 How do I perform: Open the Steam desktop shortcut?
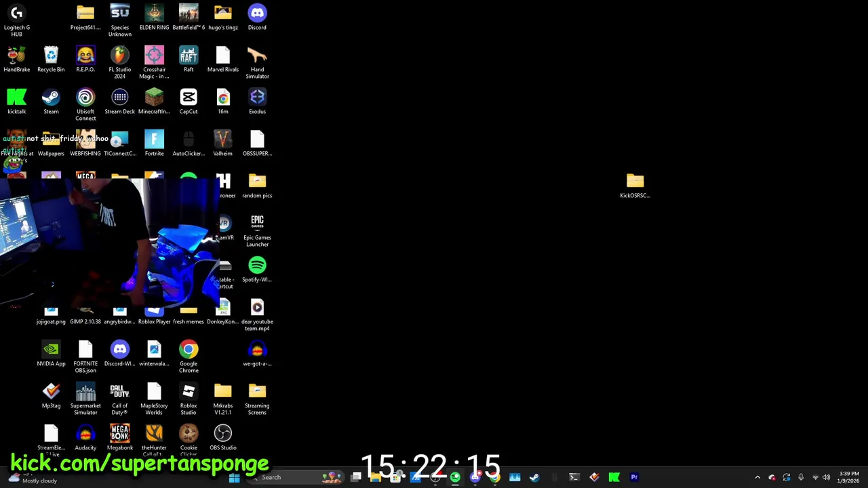[x=51, y=102]
